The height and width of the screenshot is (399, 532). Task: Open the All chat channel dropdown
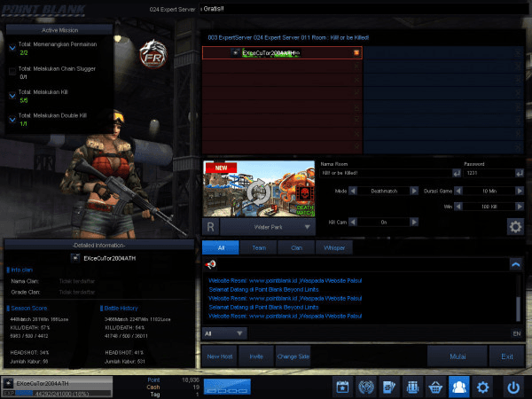[x=224, y=333]
